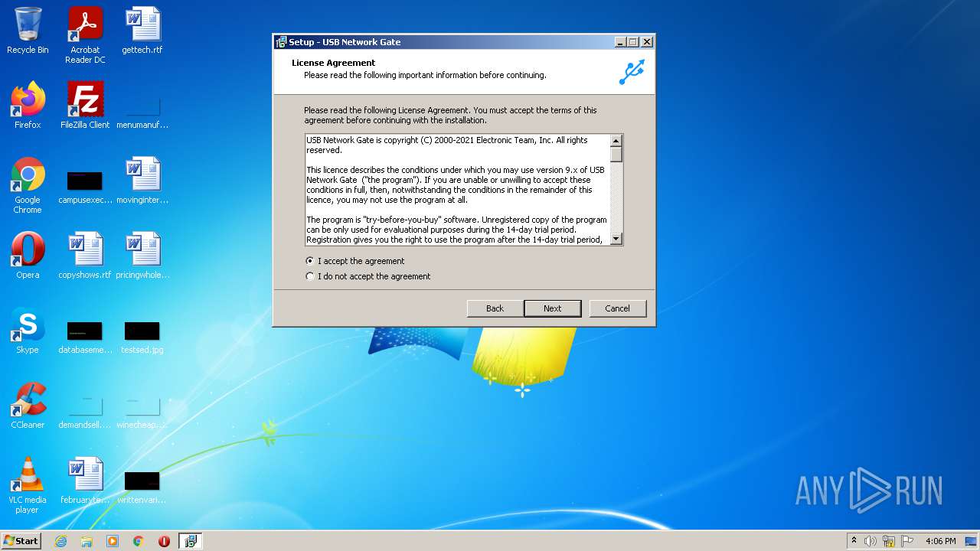Open the Start menu
This screenshot has width=980, height=551.
(x=21, y=541)
